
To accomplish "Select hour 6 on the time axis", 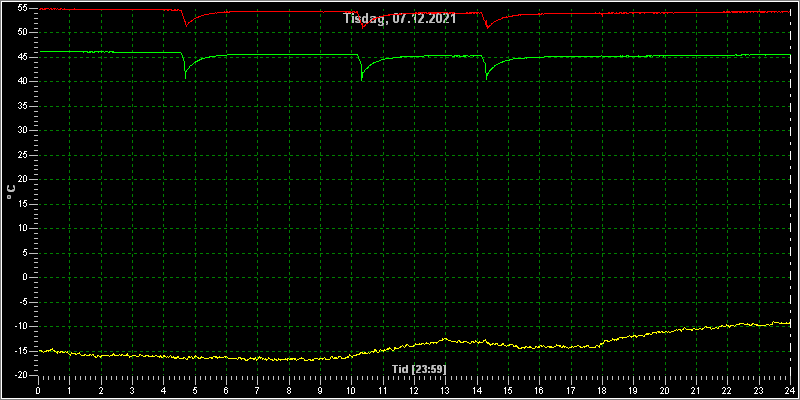I will coord(226,391).
